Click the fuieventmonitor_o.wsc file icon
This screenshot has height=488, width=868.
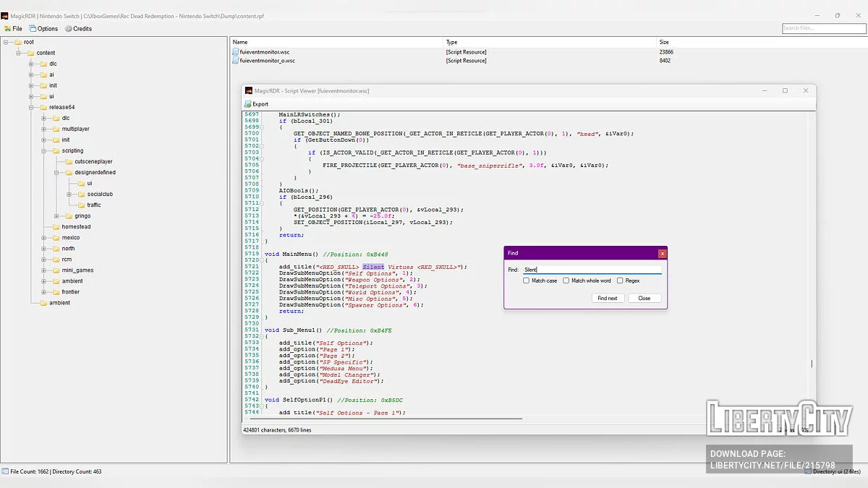tap(235, 61)
